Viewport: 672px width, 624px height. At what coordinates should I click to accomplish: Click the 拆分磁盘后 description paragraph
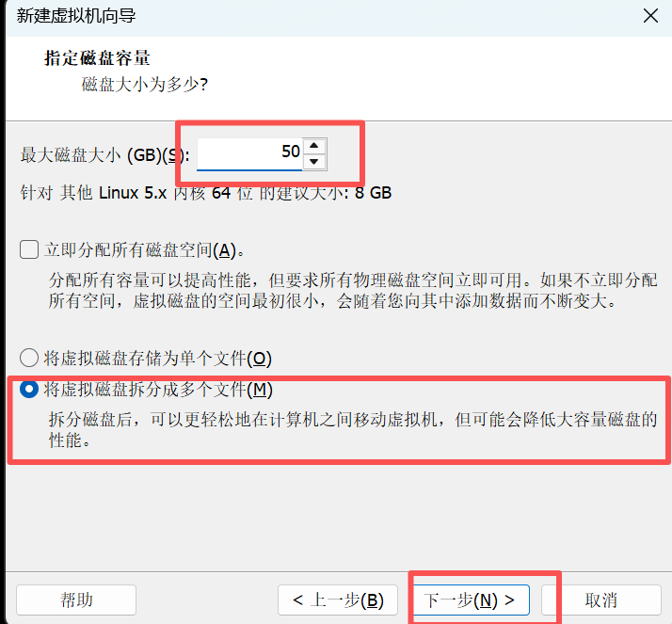(x=353, y=429)
